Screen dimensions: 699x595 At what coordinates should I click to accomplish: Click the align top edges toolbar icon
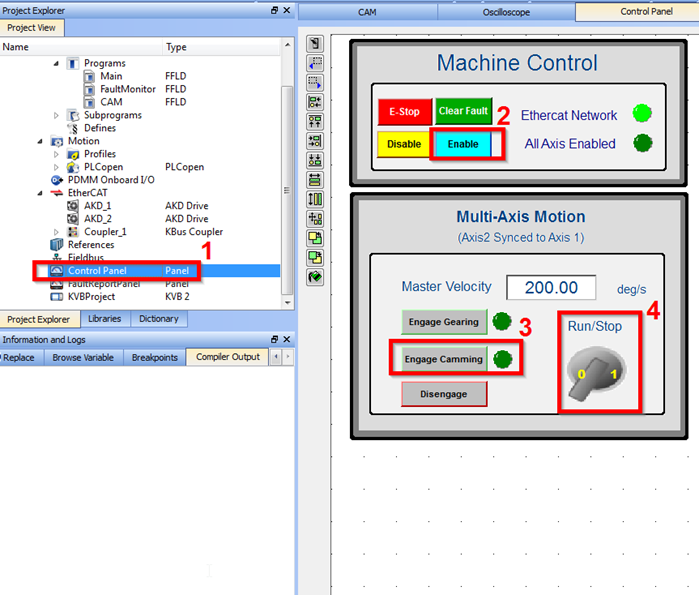[x=315, y=122]
